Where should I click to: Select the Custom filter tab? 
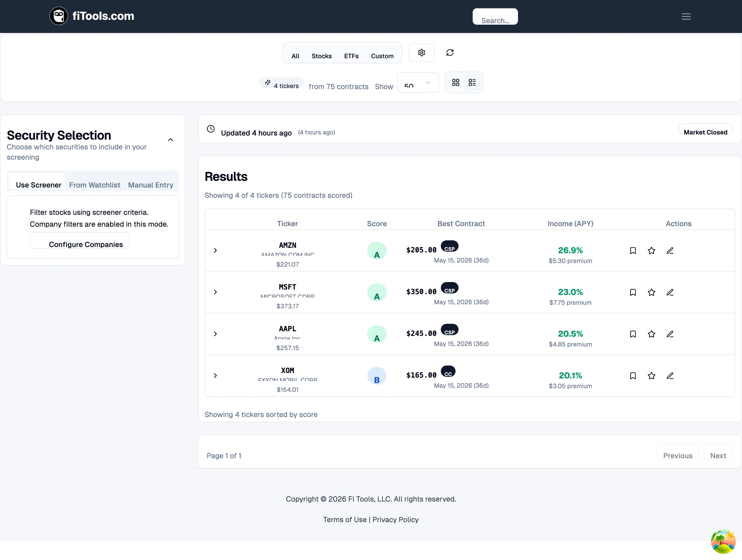pyautogui.click(x=382, y=56)
